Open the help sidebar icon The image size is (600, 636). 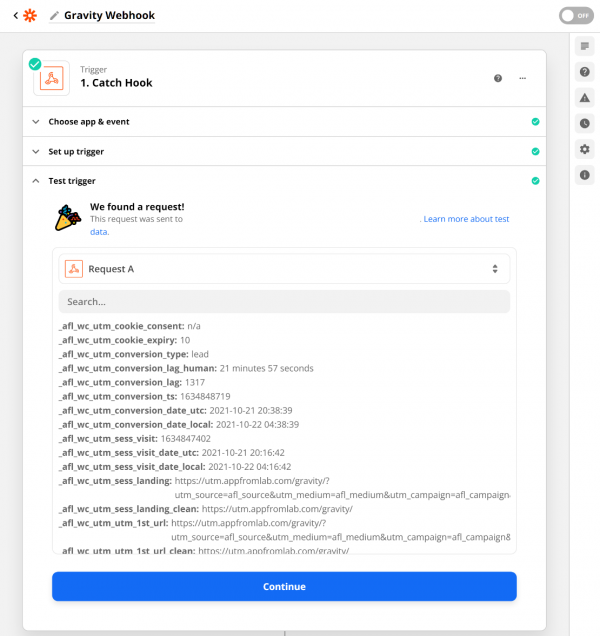[584, 72]
